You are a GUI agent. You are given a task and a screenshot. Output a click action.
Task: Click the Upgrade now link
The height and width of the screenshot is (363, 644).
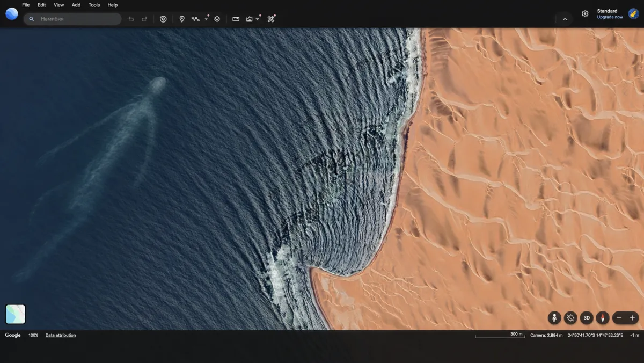(610, 17)
